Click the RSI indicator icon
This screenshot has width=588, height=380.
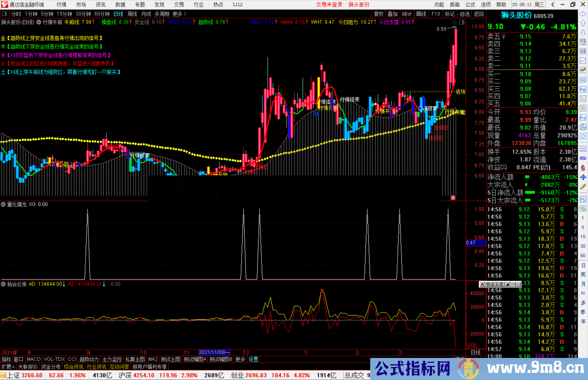tap(583, 158)
